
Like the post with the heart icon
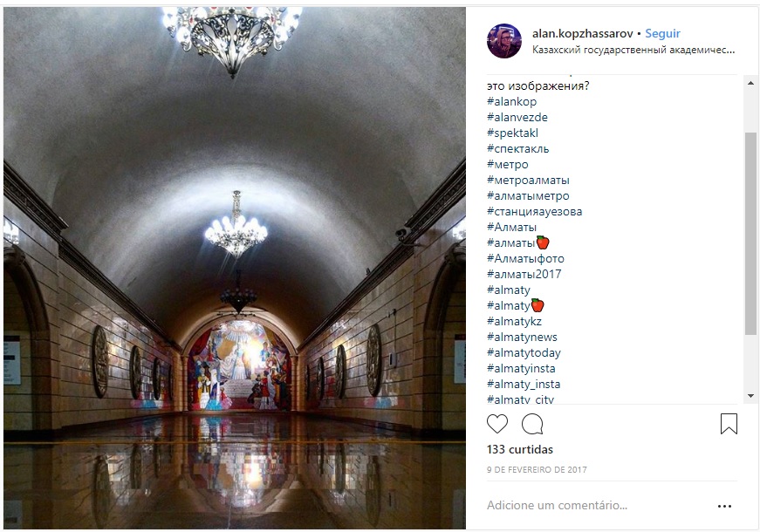pyautogui.click(x=497, y=424)
